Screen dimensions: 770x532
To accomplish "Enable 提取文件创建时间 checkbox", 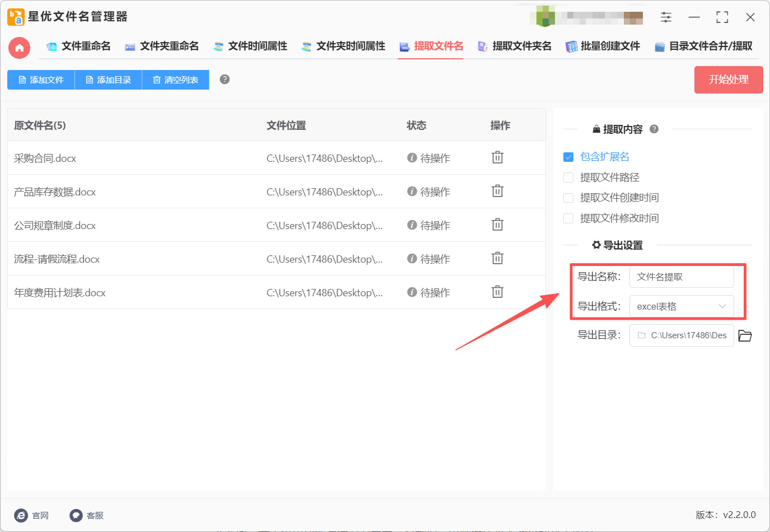I will tap(568, 198).
